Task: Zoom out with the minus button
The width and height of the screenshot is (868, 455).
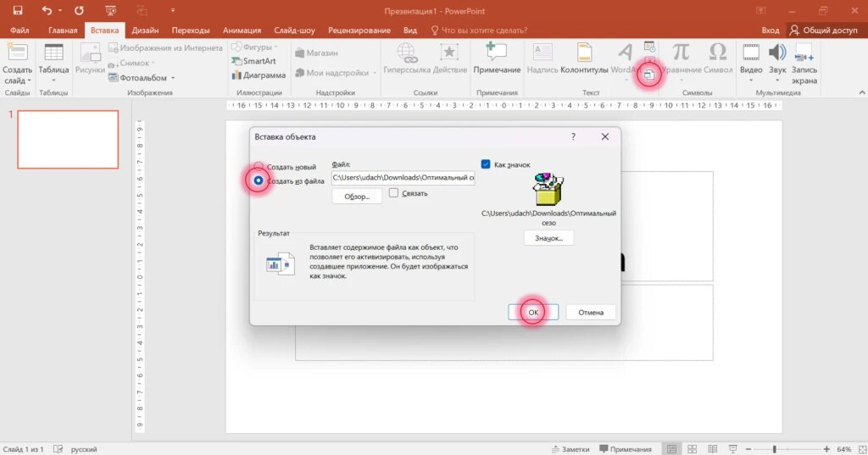Action: click(748, 449)
